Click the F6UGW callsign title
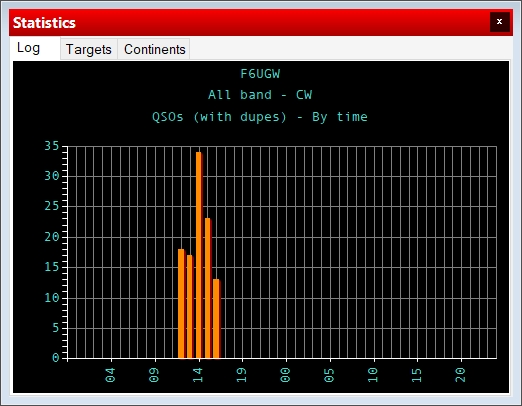 coord(260,74)
